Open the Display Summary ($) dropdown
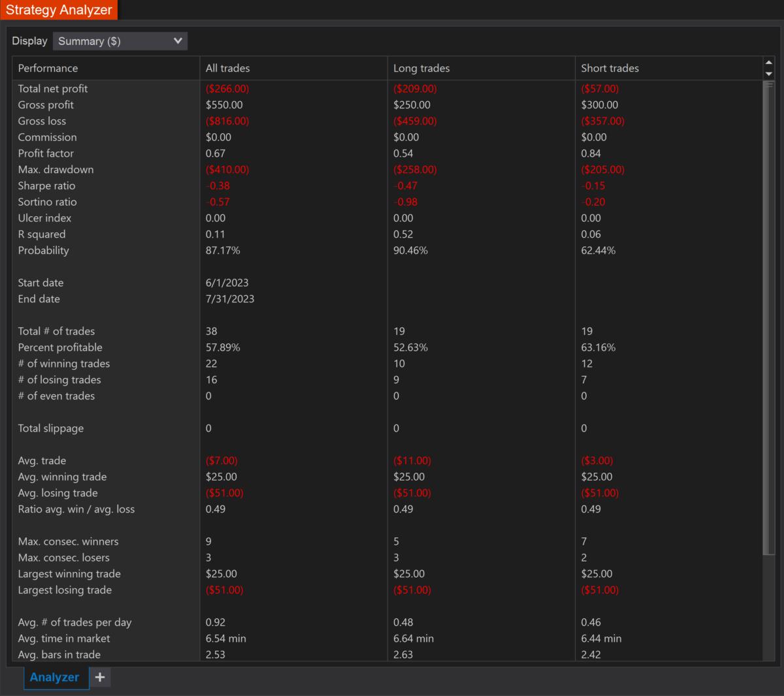Screen dimensions: 784x696 click(120, 41)
